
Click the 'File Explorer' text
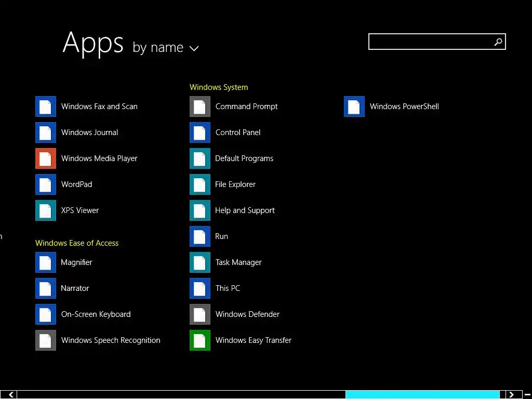click(235, 184)
